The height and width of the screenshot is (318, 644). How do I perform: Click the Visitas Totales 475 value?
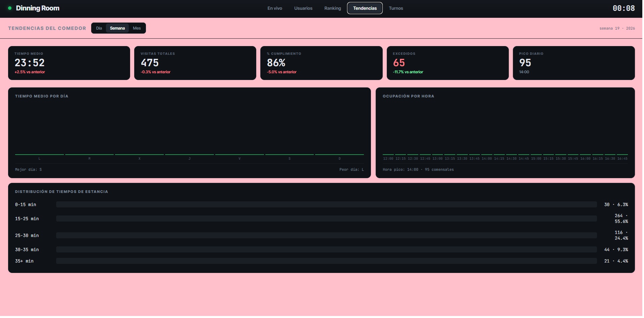pos(150,63)
